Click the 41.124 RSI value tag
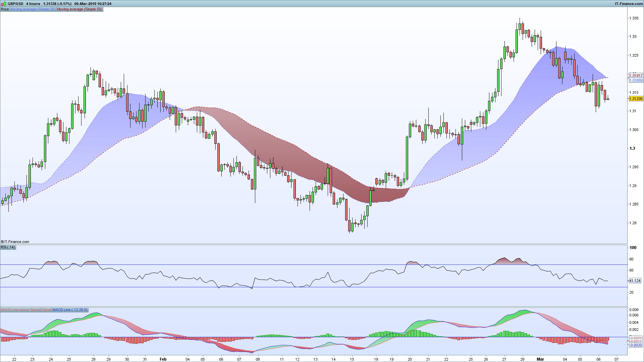The width and height of the screenshot is (644, 362). click(635, 281)
